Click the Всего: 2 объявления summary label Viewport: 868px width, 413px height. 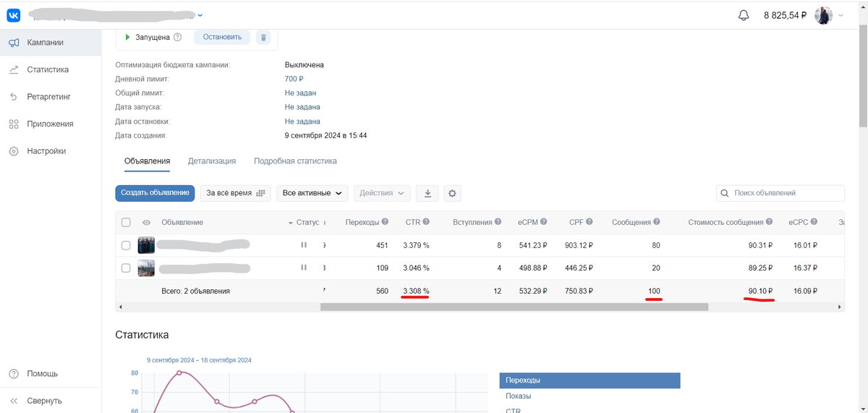coord(195,291)
